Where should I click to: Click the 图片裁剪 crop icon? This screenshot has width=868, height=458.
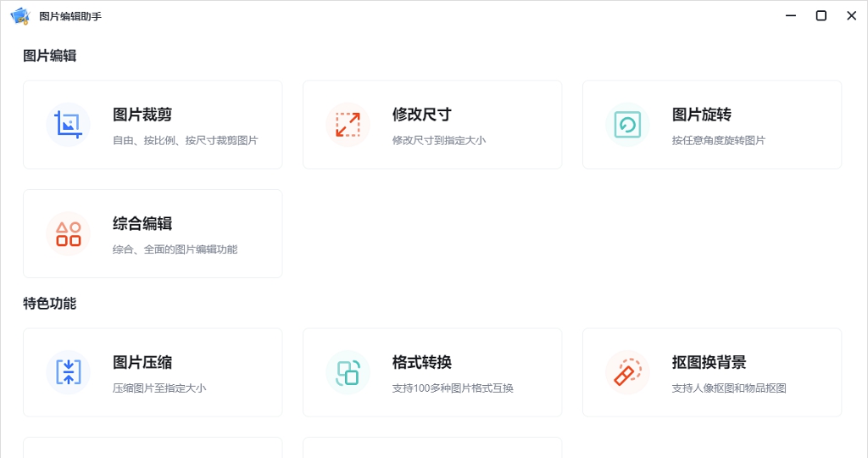[x=68, y=125]
